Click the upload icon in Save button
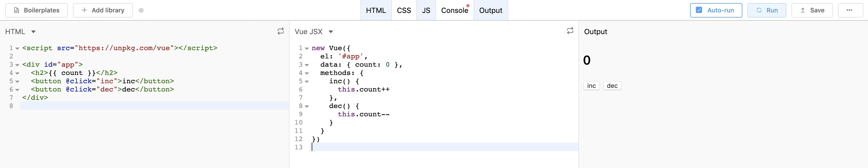This screenshot has width=868, height=168. [803, 10]
